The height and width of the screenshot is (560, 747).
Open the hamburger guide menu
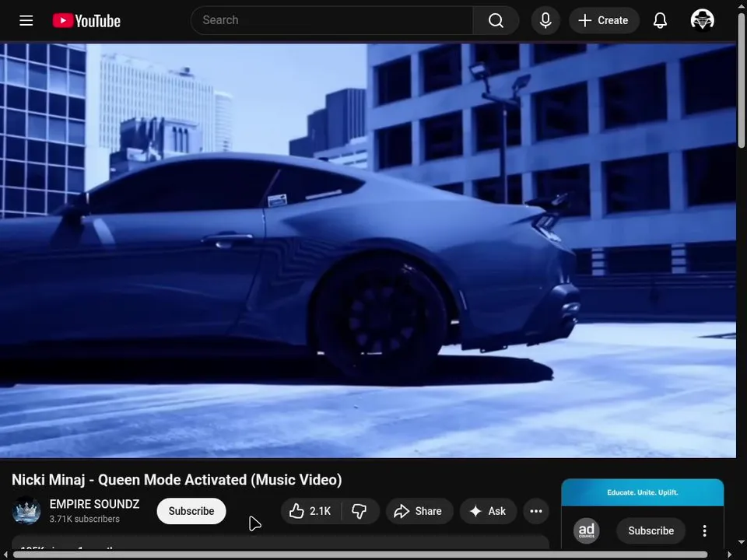point(26,20)
